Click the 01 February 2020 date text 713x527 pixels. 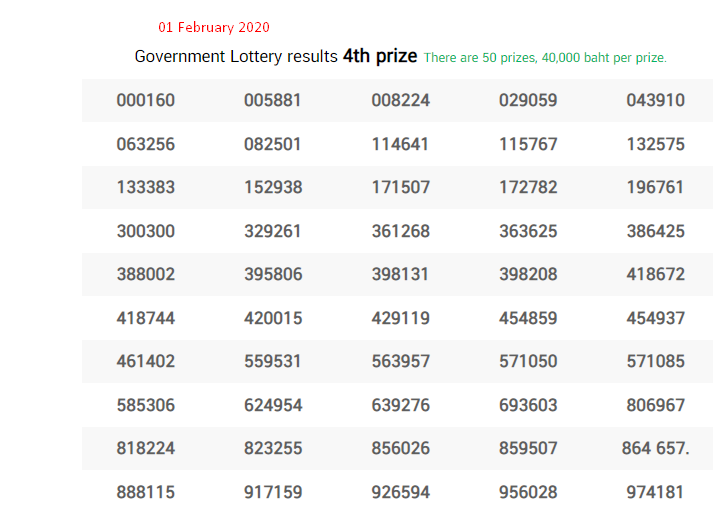[214, 27]
